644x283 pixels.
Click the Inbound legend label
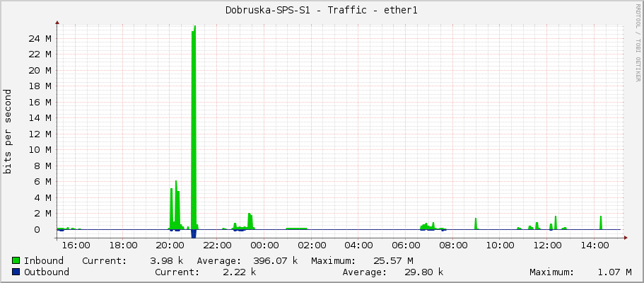44,261
